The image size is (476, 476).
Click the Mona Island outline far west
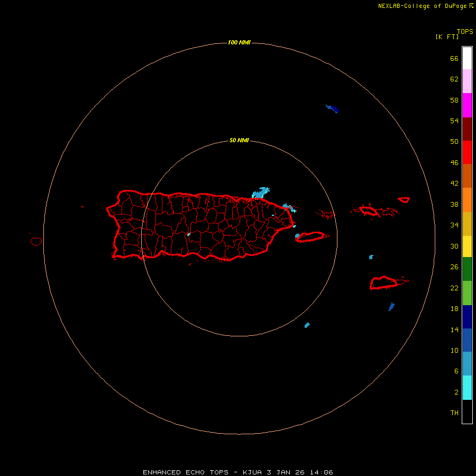(36, 241)
